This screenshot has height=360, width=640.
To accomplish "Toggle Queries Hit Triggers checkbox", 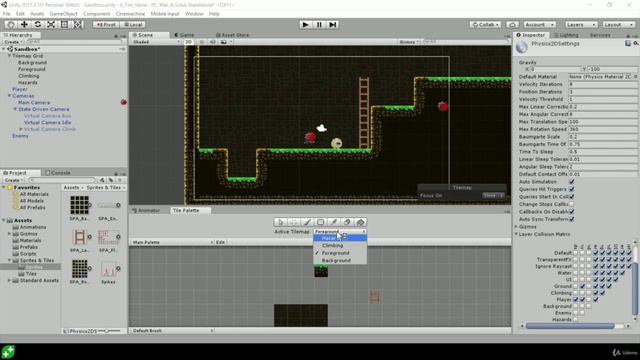I will click(x=571, y=189).
